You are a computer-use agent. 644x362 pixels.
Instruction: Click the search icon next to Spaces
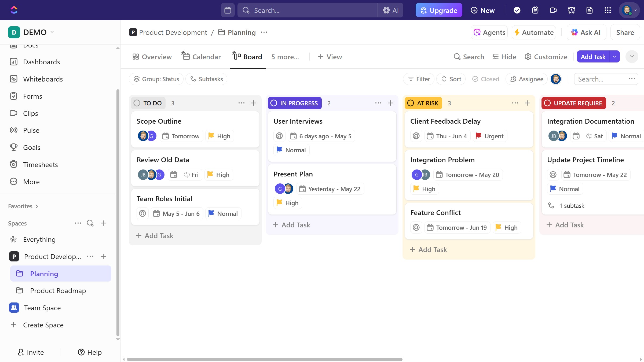pyautogui.click(x=90, y=223)
